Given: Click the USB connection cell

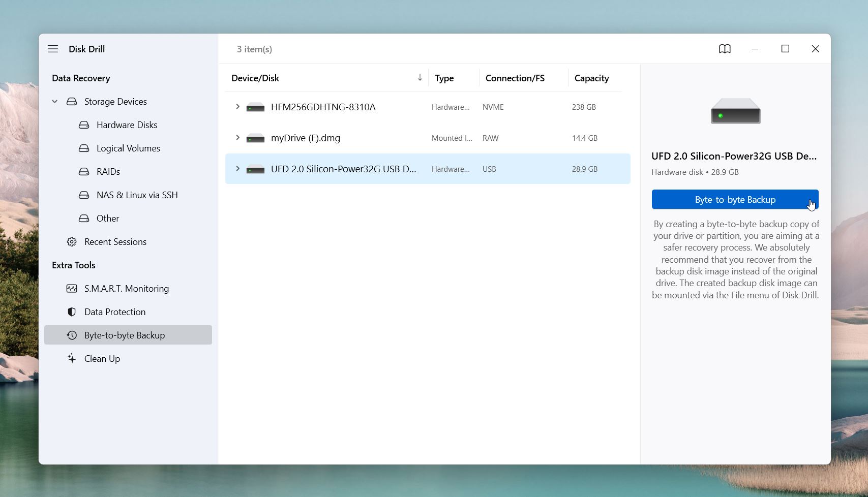Looking at the screenshot, I should coord(489,169).
